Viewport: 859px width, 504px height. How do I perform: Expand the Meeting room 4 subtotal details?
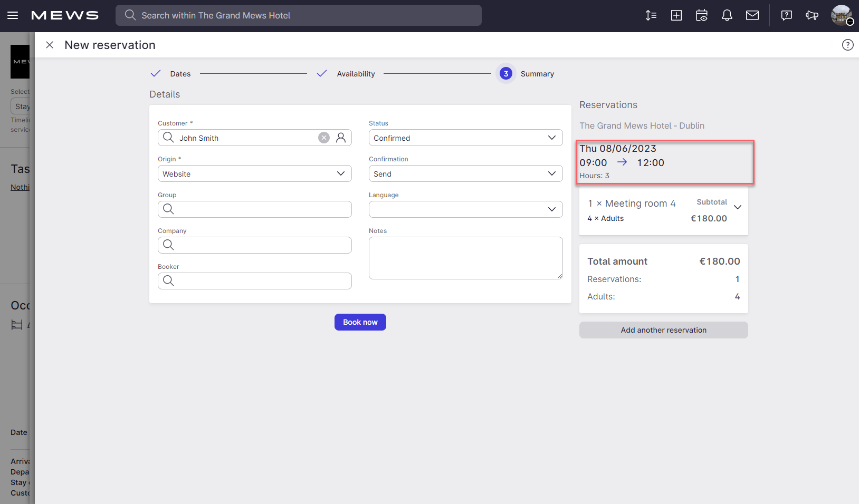(x=737, y=207)
